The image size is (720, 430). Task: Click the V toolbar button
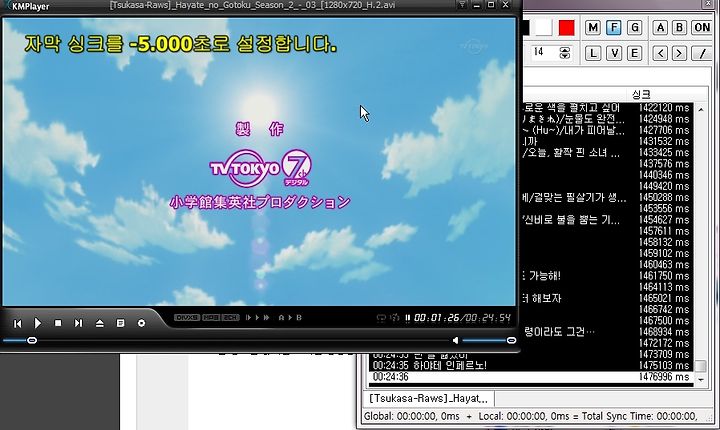click(614, 53)
